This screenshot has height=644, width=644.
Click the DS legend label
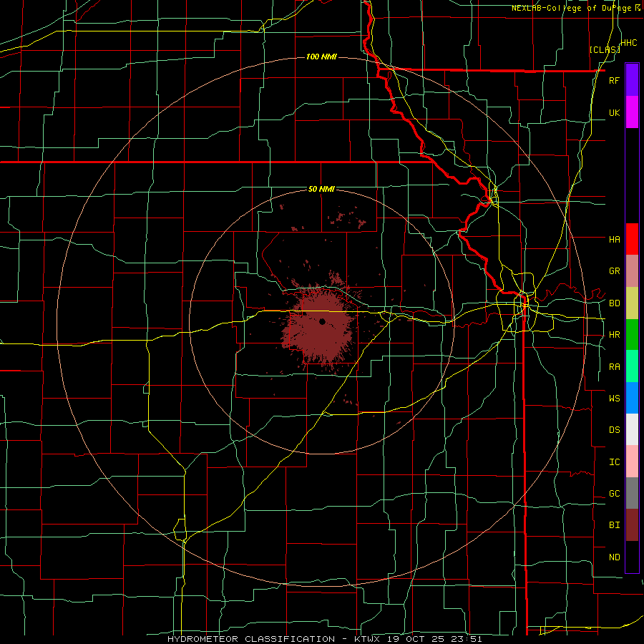(x=614, y=430)
